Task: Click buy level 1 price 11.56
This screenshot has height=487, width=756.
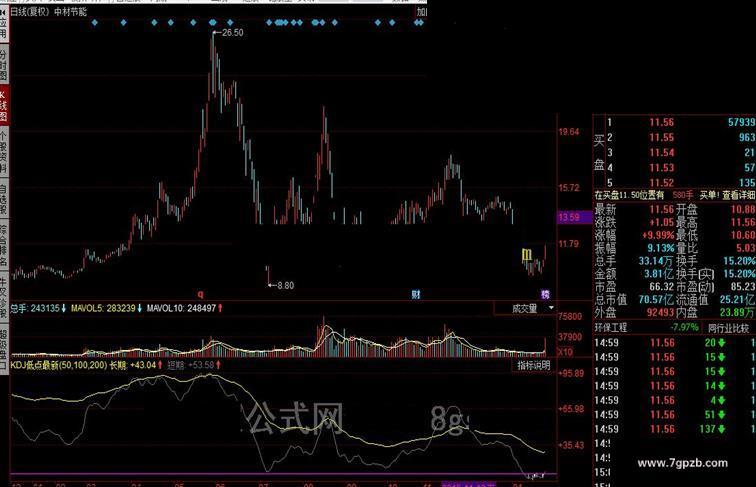Action: (662, 122)
